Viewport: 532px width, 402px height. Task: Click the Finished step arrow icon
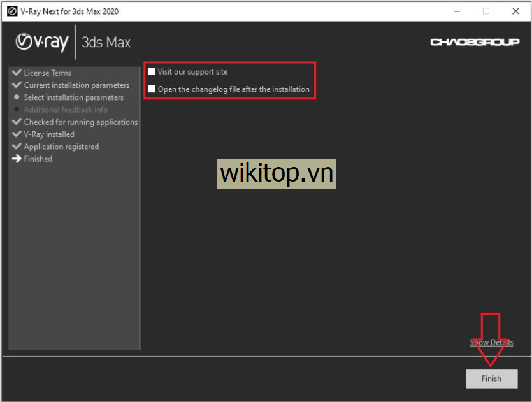coord(17,159)
